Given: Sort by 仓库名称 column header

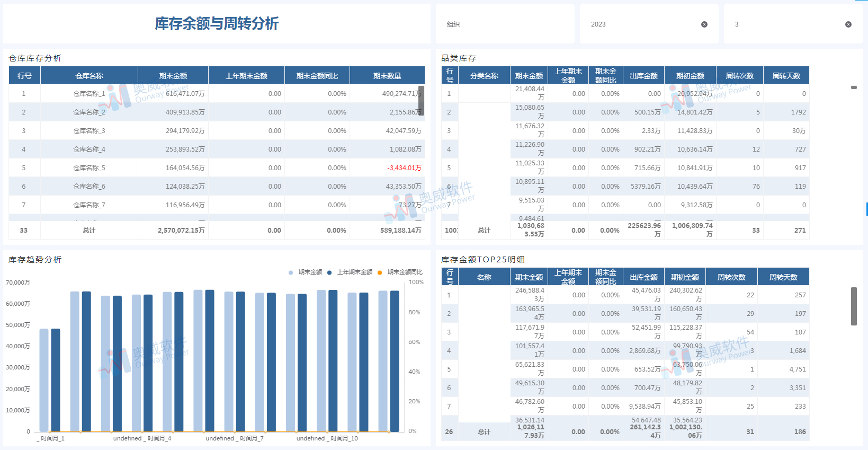Looking at the screenshot, I should click(89, 76).
